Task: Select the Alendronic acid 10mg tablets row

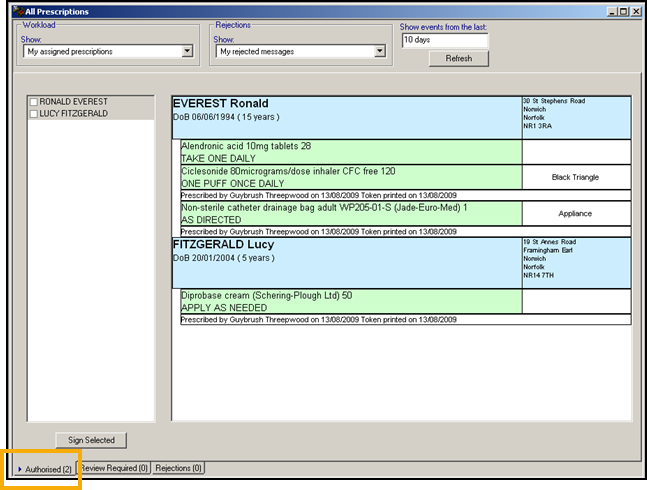Action: (350, 152)
